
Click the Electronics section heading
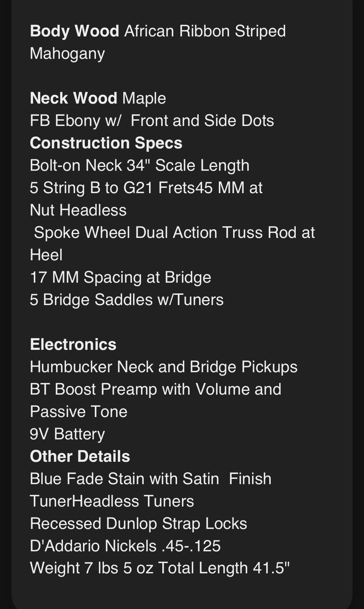(x=73, y=345)
